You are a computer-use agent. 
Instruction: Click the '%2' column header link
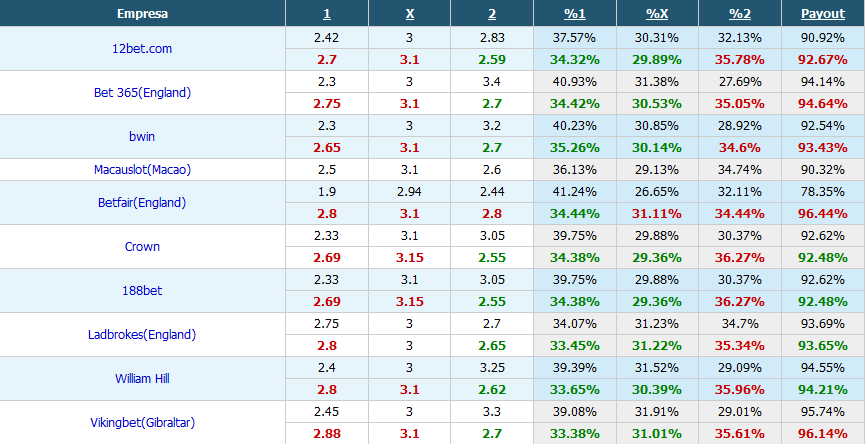(x=740, y=14)
